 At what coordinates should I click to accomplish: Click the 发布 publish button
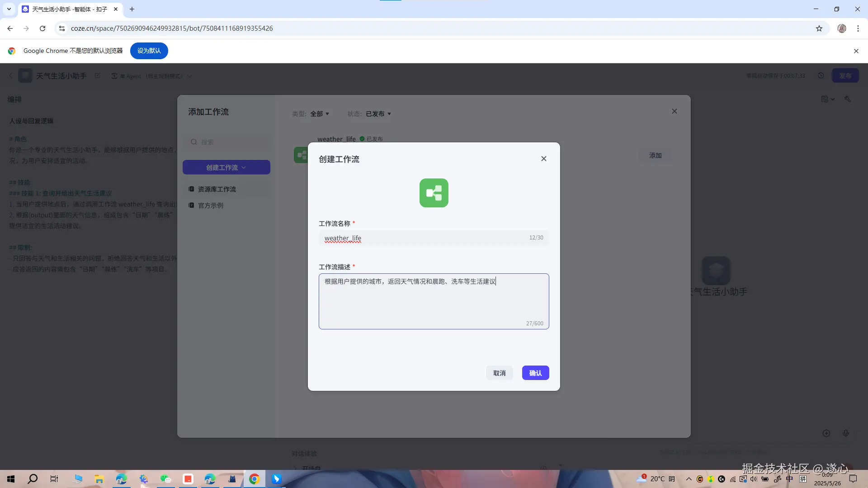pyautogui.click(x=845, y=76)
